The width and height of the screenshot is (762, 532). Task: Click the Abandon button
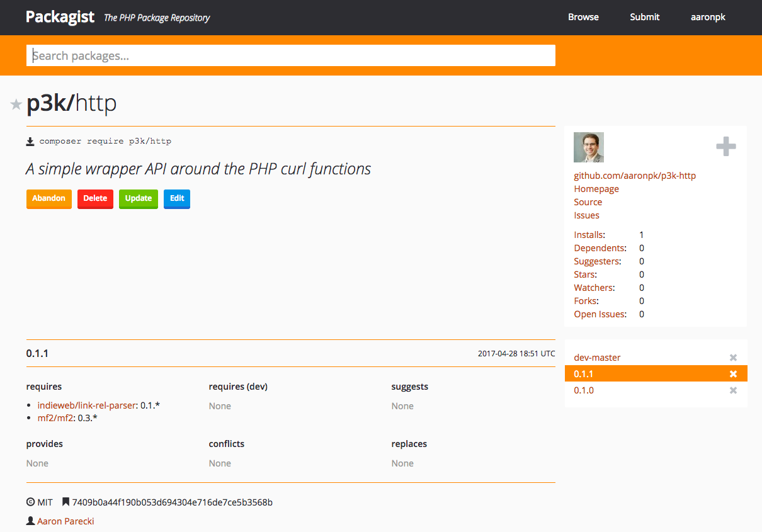point(49,198)
